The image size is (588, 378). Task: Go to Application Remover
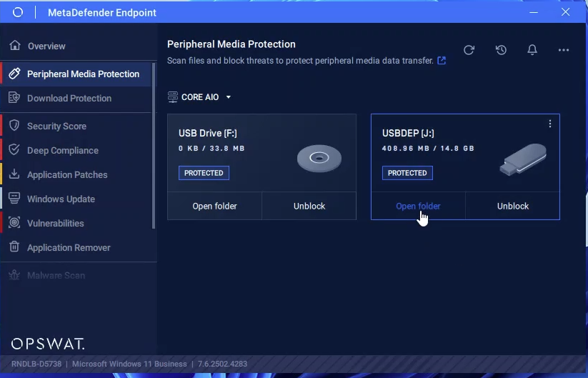click(x=69, y=247)
